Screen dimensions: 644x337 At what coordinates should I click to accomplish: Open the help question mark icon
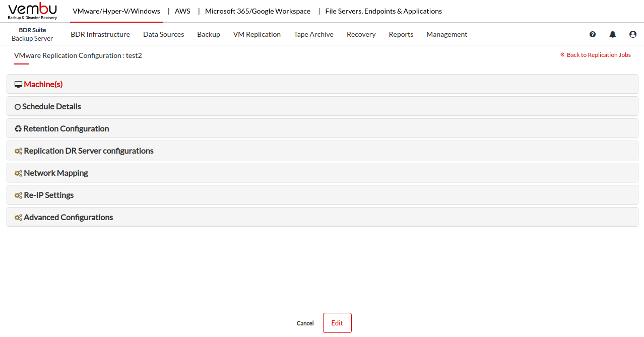pyautogui.click(x=593, y=34)
